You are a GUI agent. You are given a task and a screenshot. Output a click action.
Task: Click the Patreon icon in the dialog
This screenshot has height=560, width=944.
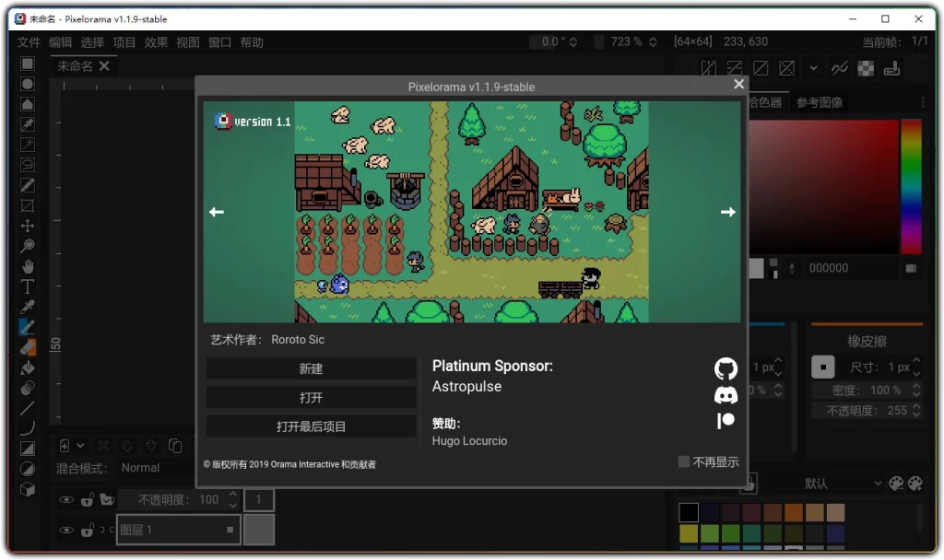tap(726, 420)
